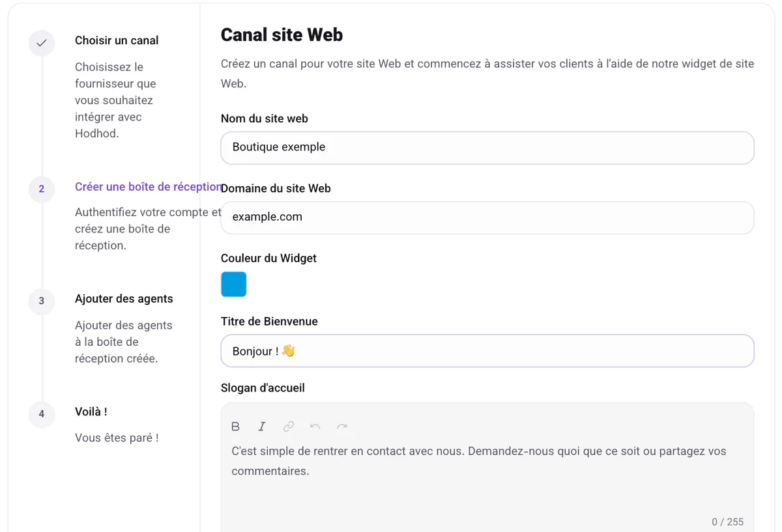Go to Voilà ! step
The width and height of the screenshot is (782, 532).
point(91,412)
